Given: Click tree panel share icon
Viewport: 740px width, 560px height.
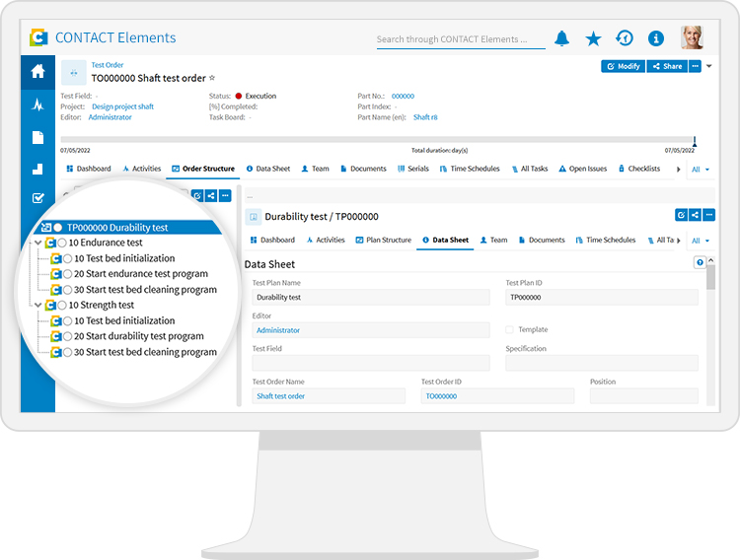Looking at the screenshot, I should (x=211, y=195).
